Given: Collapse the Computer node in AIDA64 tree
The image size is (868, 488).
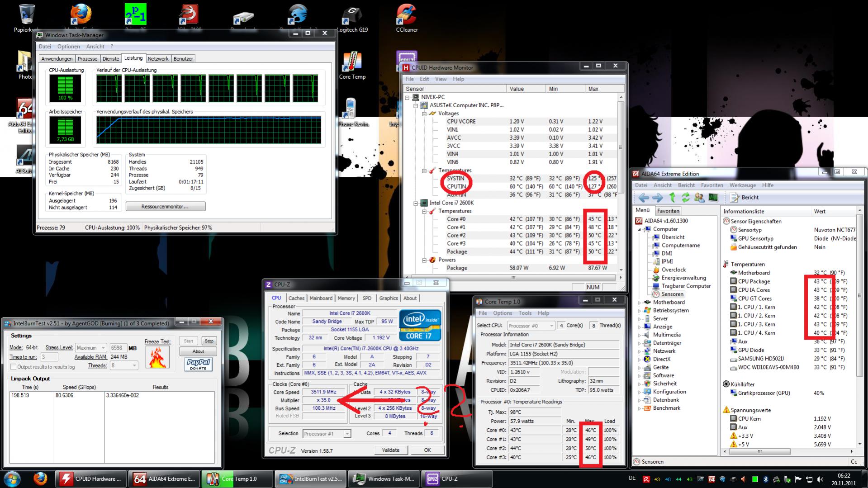Looking at the screenshot, I should [x=640, y=229].
